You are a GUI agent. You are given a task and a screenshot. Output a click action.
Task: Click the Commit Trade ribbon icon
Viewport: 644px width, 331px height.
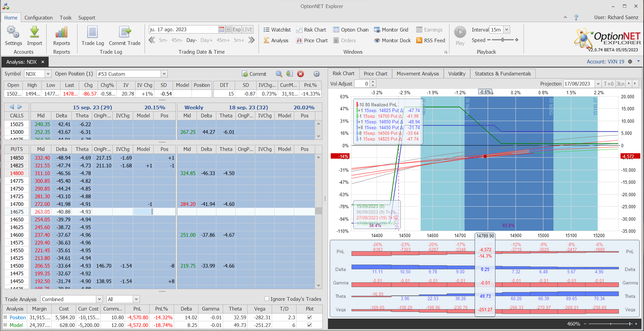coord(125,32)
